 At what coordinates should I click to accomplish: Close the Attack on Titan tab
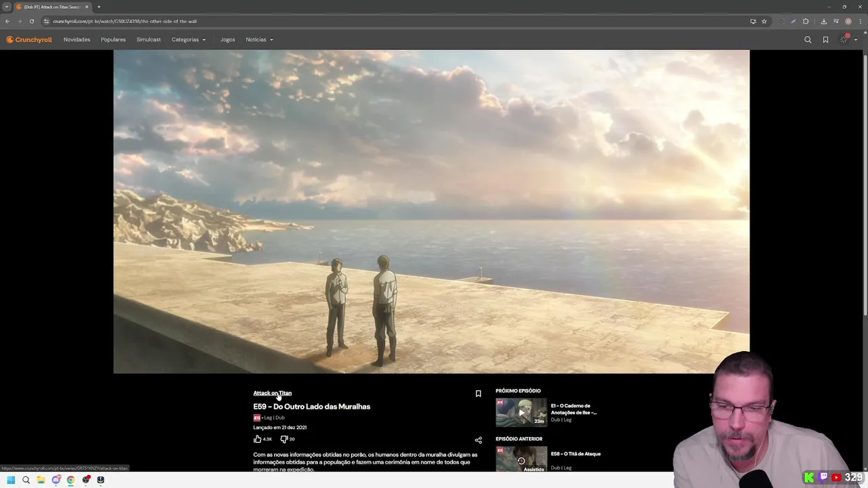[x=87, y=7]
